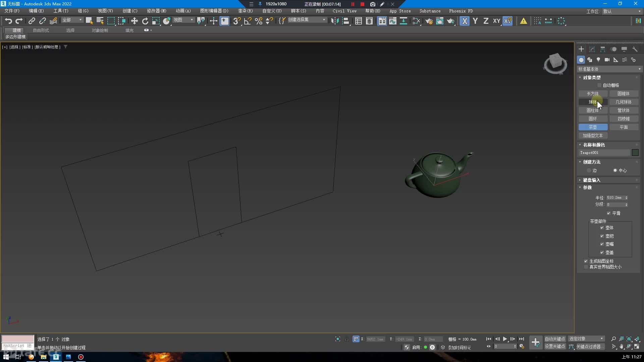Click the 球体 sphere button
The image size is (644, 362).
593,102
